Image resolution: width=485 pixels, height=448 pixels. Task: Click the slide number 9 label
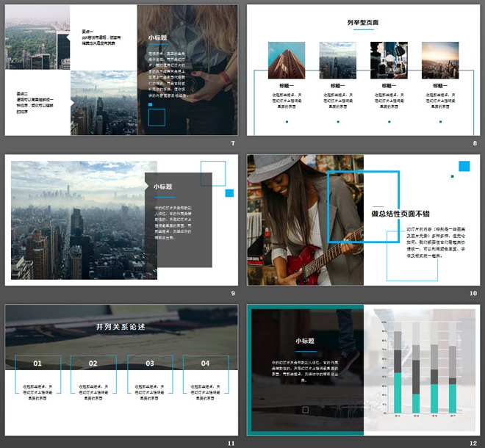tap(233, 293)
